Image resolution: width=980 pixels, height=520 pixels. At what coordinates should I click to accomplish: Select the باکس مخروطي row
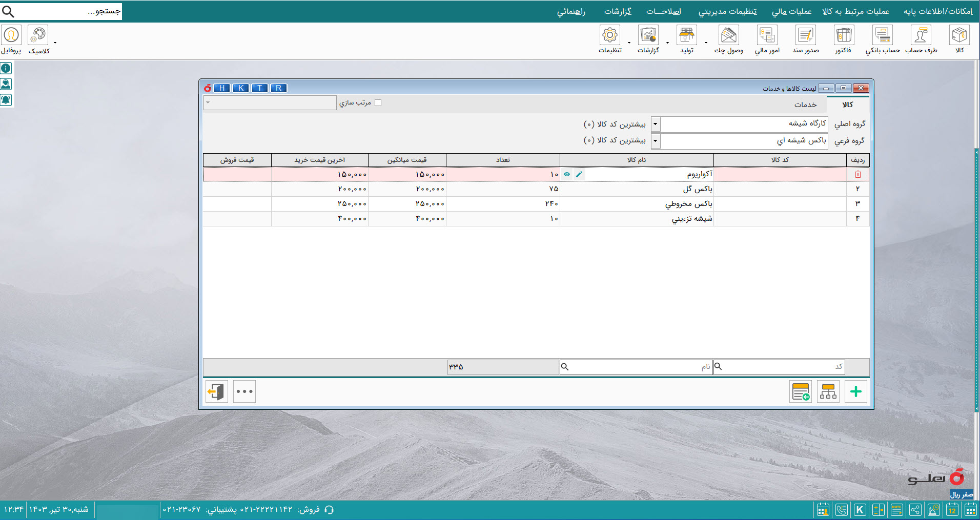click(536, 204)
